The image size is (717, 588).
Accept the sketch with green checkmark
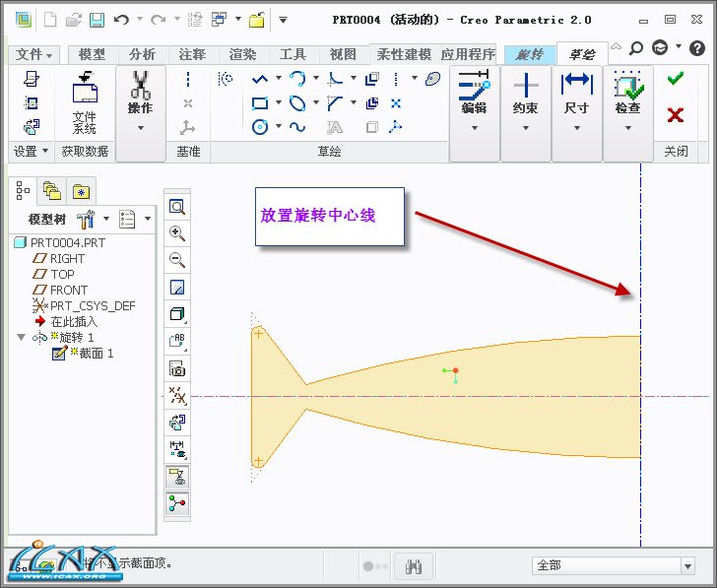676,79
